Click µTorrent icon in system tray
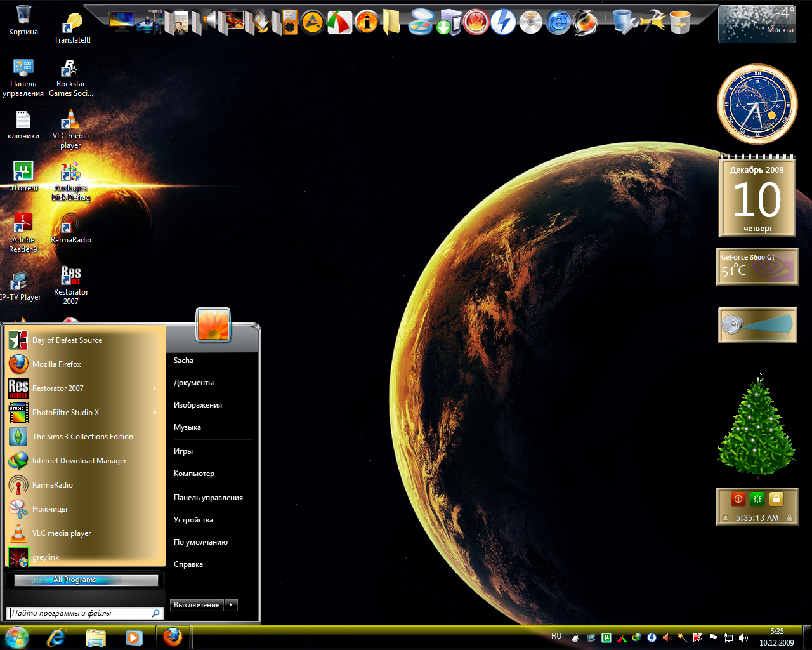The image size is (812, 650). (x=606, y=638)
